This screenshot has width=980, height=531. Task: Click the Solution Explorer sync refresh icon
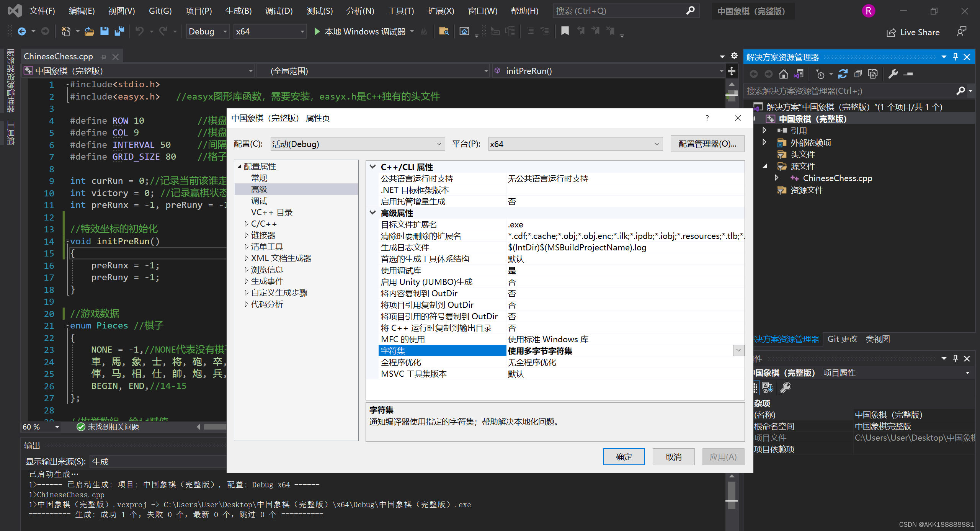[843, 74]
